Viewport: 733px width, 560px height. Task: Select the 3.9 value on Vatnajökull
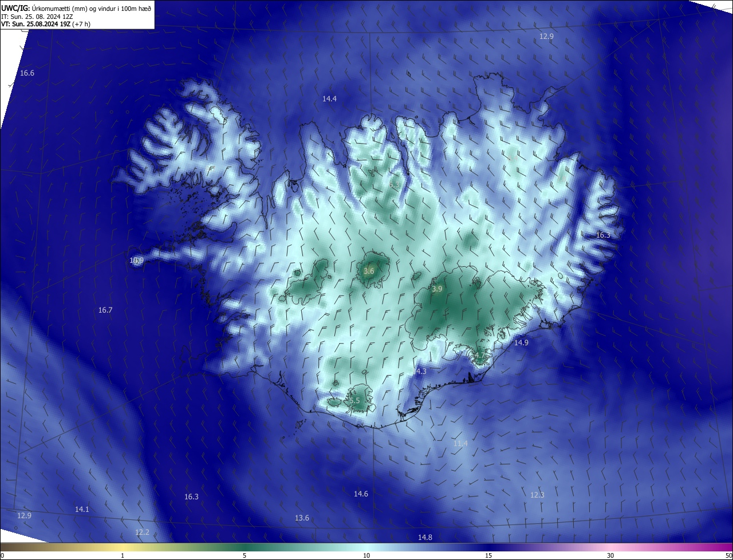click(x=437, y=290)
